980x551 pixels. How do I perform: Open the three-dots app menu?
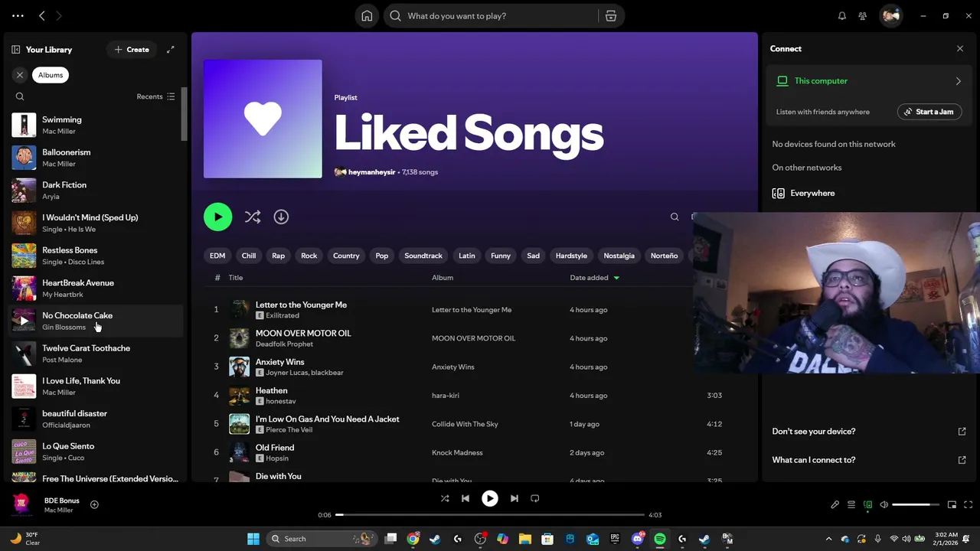coord(18,15)
